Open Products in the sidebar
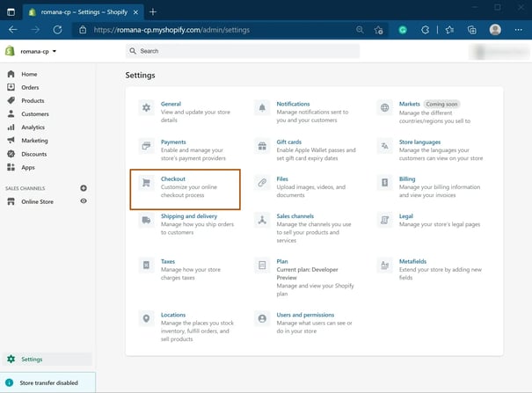 click(33, 101)
